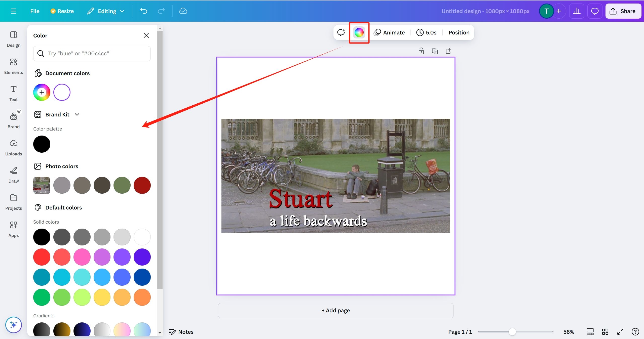
Task: Click the Share button
Action: click(x=623, y=11)
